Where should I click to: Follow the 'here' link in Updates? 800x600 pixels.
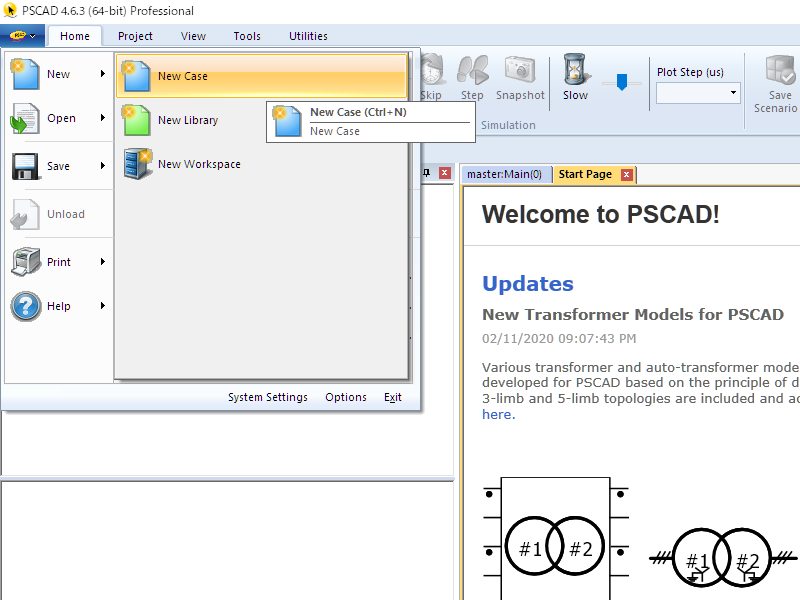(x=496, y=415)
